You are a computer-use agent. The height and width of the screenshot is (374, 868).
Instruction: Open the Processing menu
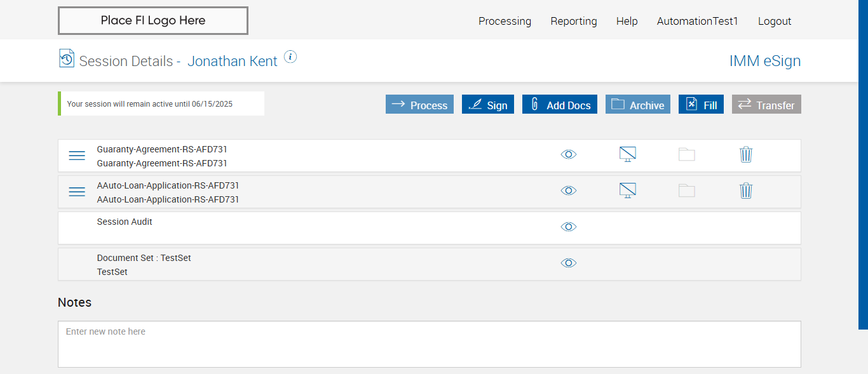[x=505, y=21]
